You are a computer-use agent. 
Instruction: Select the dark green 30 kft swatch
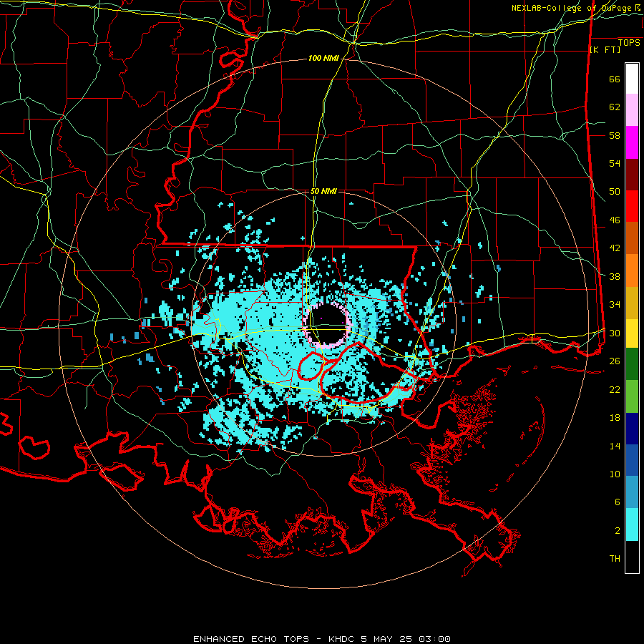632,364
